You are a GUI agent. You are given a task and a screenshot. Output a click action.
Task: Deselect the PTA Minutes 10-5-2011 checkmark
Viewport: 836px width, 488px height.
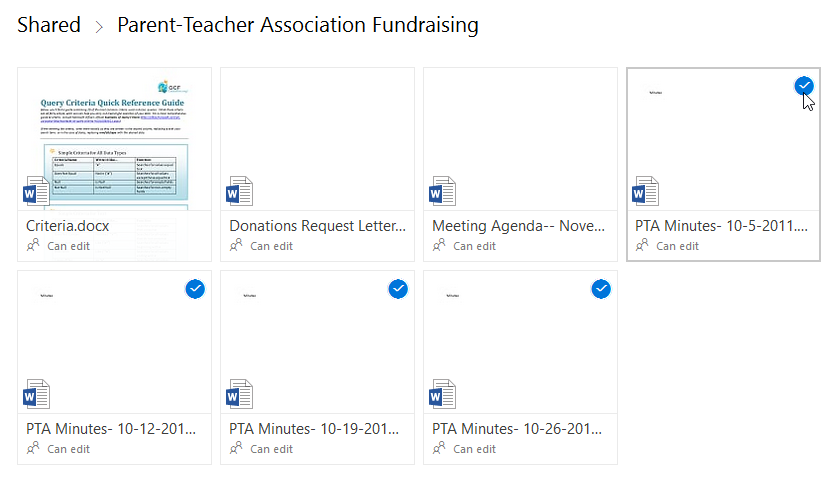click(804, 87)
